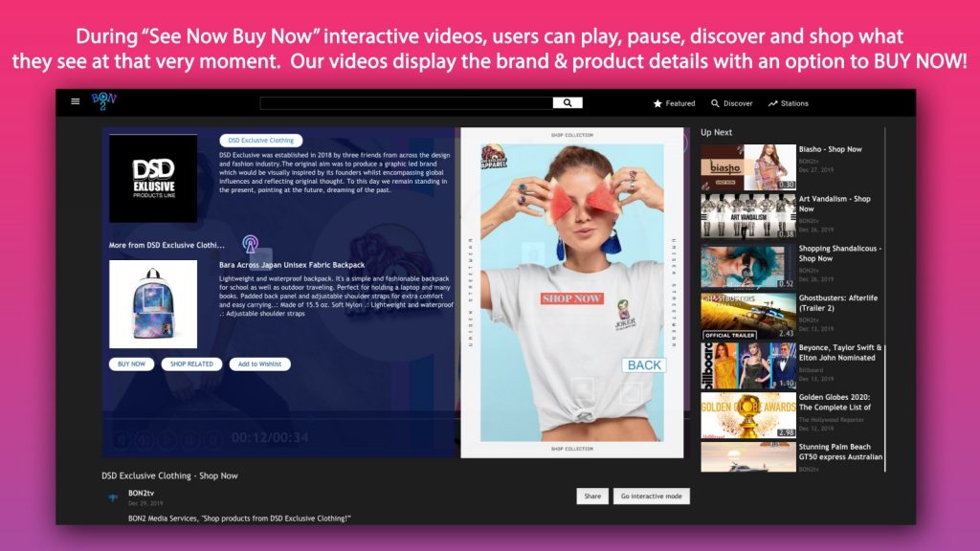Screen dimensions: 980x551
Task: Click the podcast antenna icon
Action: pos(250,244)
